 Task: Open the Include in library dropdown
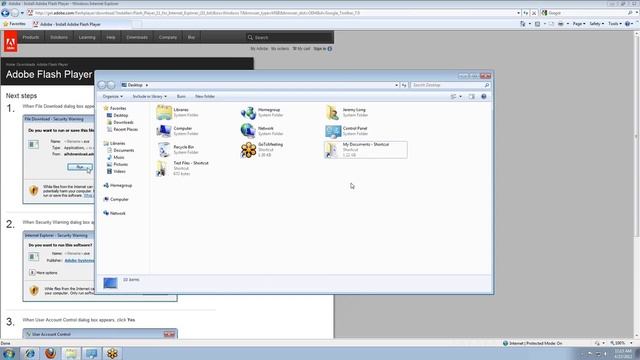149,96
